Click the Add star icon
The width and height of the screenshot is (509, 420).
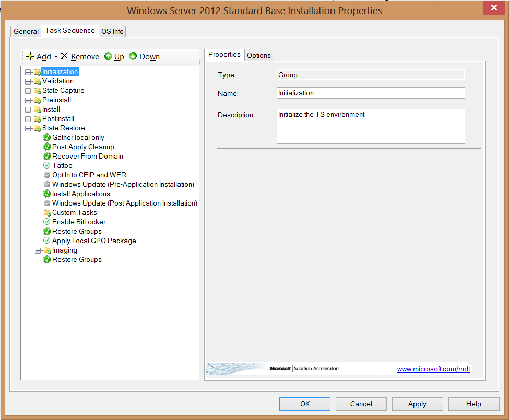(x=30, y=56)
